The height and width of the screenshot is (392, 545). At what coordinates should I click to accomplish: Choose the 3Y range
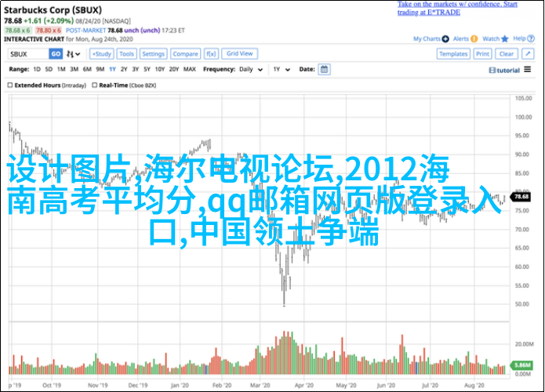tap(135, 70)
